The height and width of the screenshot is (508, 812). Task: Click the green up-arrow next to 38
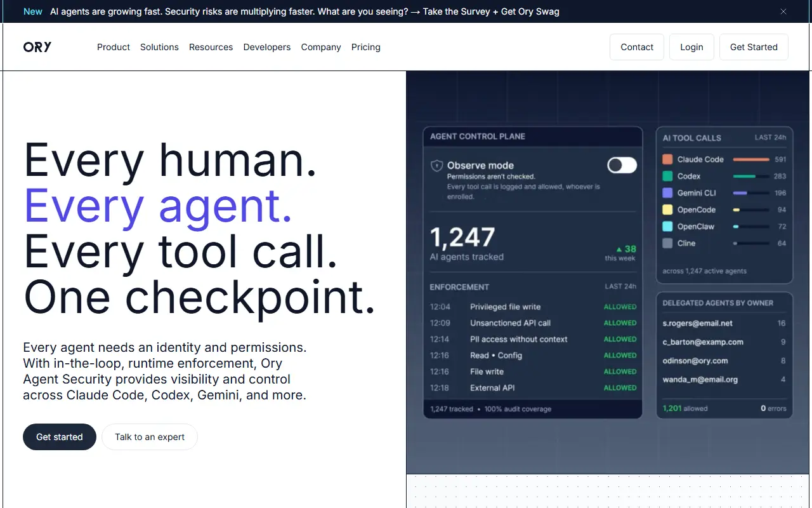click(x=619, y=250)
